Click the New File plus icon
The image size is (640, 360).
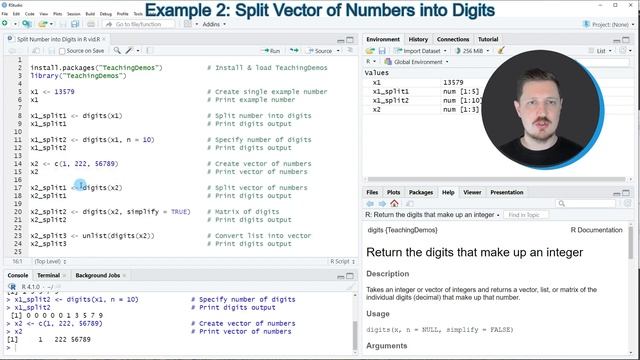click(x=5, y=24)
